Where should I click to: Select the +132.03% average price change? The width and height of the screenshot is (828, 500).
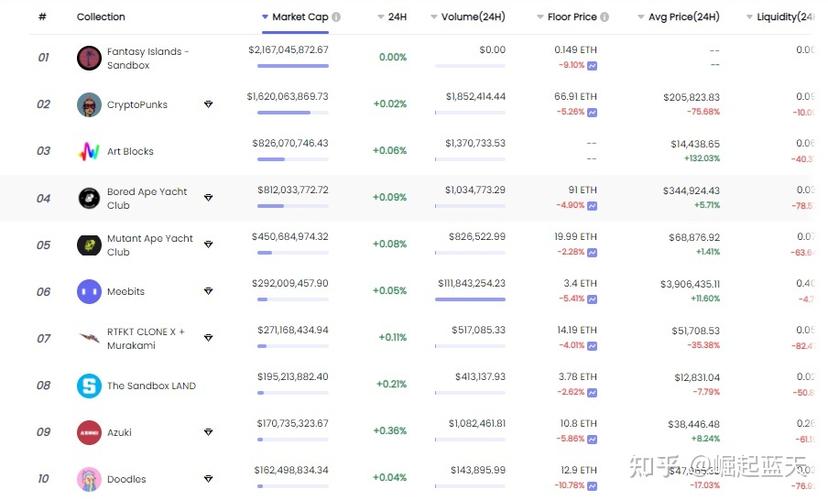click(x=702, y=158)
